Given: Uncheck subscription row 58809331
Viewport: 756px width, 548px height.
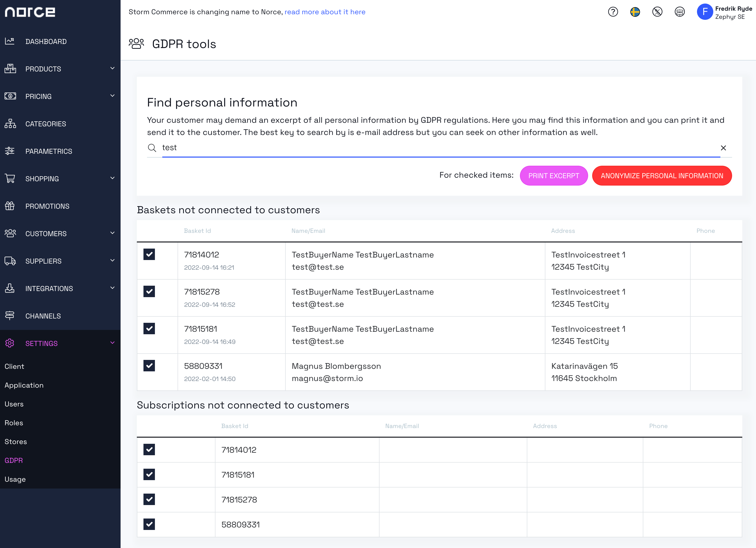Looking at the screenshot, I should click(x=149, y=524).
